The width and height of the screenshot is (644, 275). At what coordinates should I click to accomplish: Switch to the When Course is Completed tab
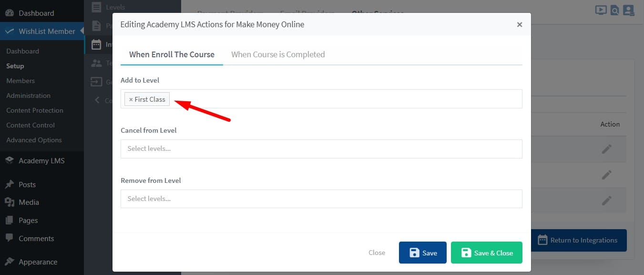(x=278, y=54)
